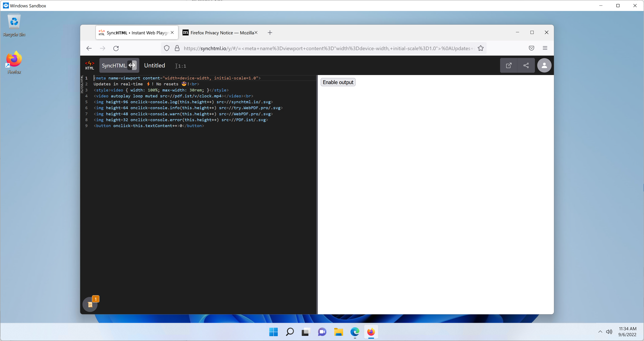Click the share icon in SyncHTML header
This screenshot has height=341, width=644.
point(526,65)
